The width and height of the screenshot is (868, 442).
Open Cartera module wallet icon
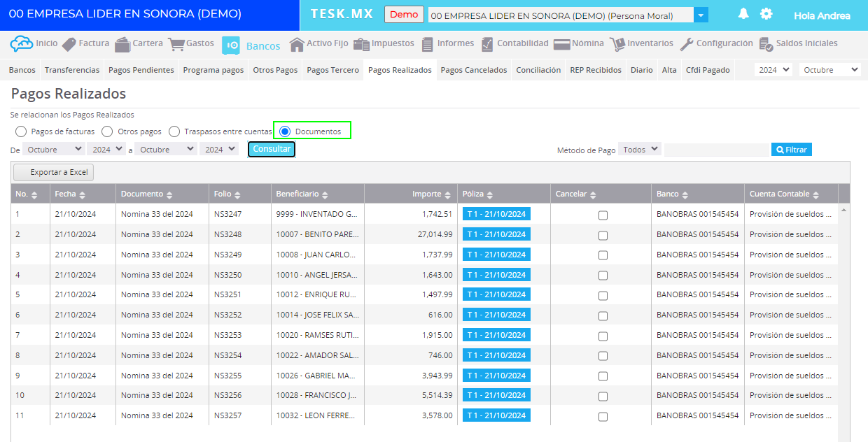click(x=122, y=44)
